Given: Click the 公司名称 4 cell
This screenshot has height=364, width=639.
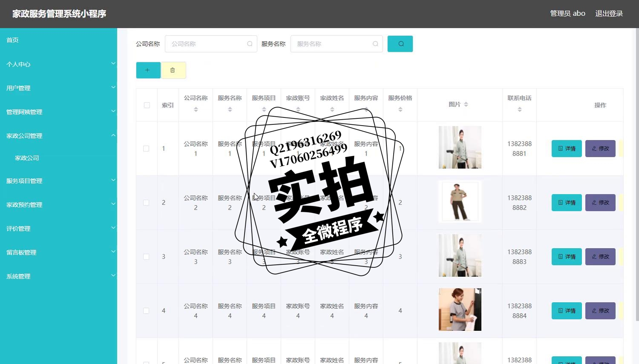Looking at the screenshot, I should pyautogui.click(x=196, y=311).
